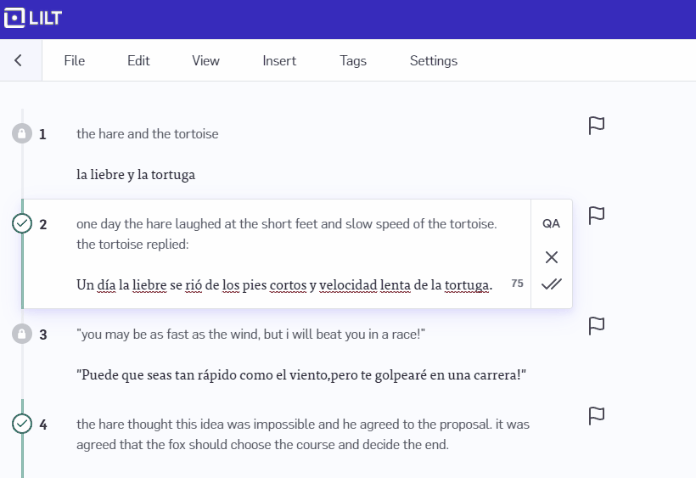
Task: Flag segment 3 with the flag icon
Action: 597,325
